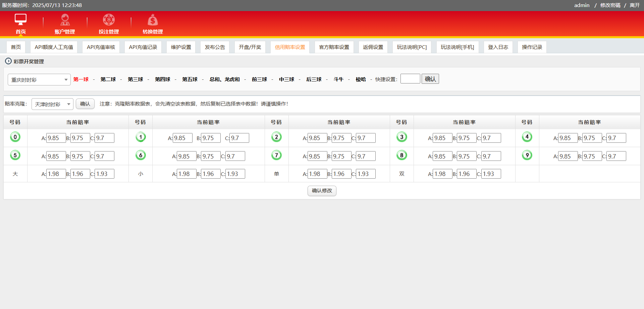The image size is (644, 309).
Task: Click the green number 7 ball
Action: [276, 156]
